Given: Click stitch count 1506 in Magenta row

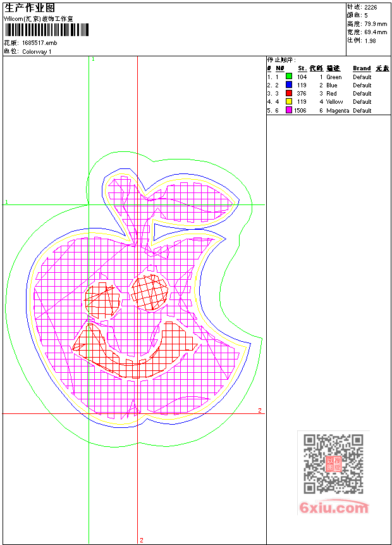Looking at the screenshot, I should tap(300, 111).
